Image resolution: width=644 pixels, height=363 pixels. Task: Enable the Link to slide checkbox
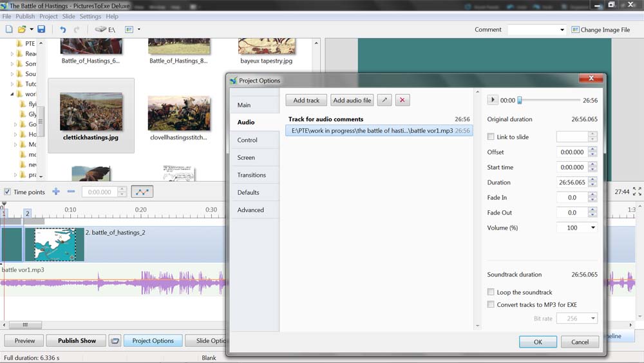[491, 137]
